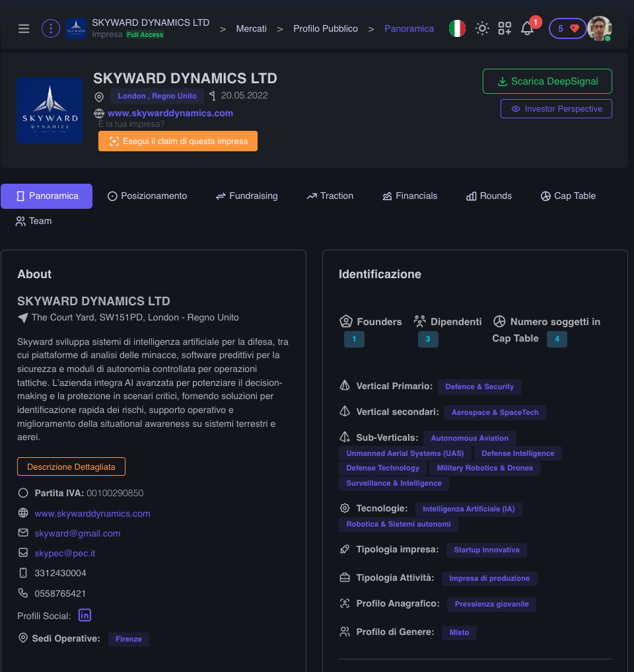The image size is (634, 672).
Task: Open notifications bell icon
Action: 527,28
